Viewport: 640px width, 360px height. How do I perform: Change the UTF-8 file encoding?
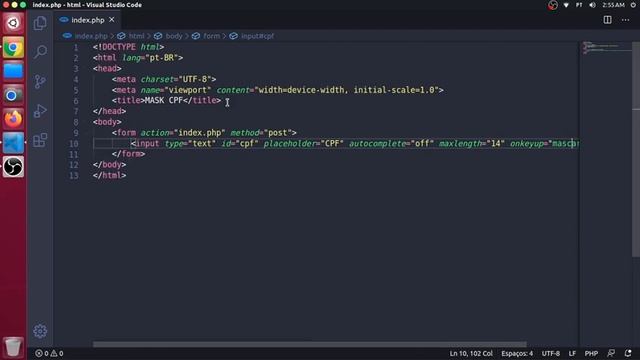pyautogui.click(x=551, y=353)
